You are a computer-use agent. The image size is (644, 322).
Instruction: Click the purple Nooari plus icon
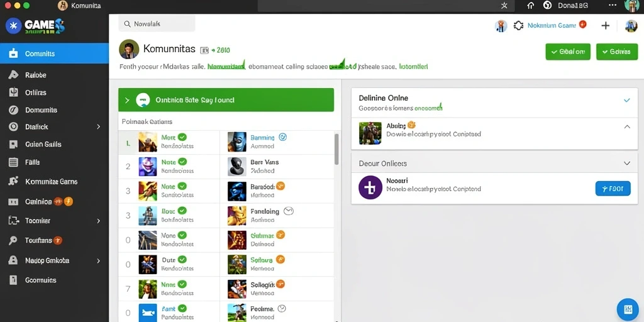point(370,187)
